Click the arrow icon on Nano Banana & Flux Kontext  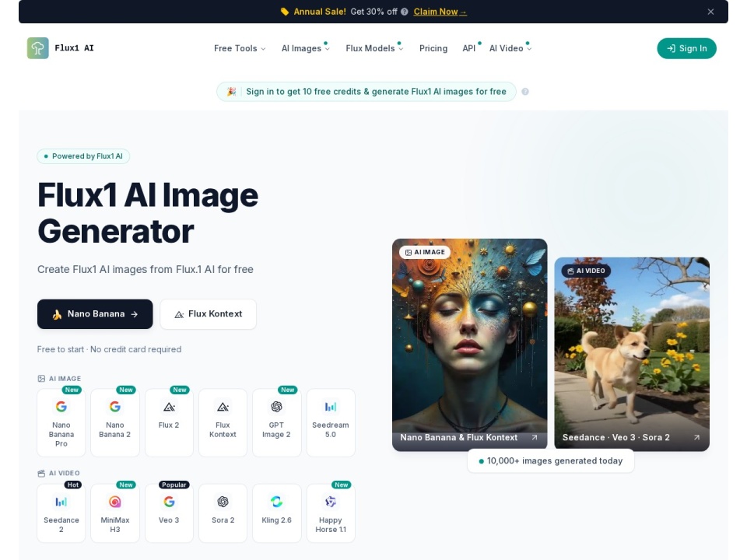535,437
